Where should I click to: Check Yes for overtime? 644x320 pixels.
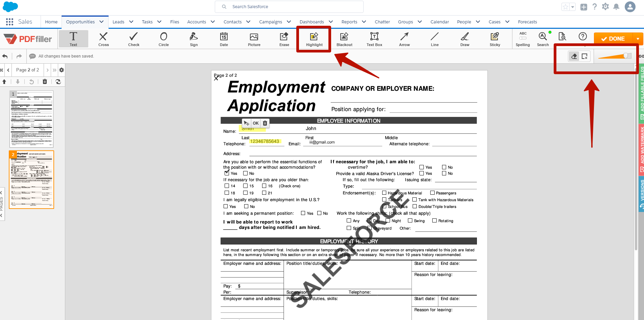421,167
